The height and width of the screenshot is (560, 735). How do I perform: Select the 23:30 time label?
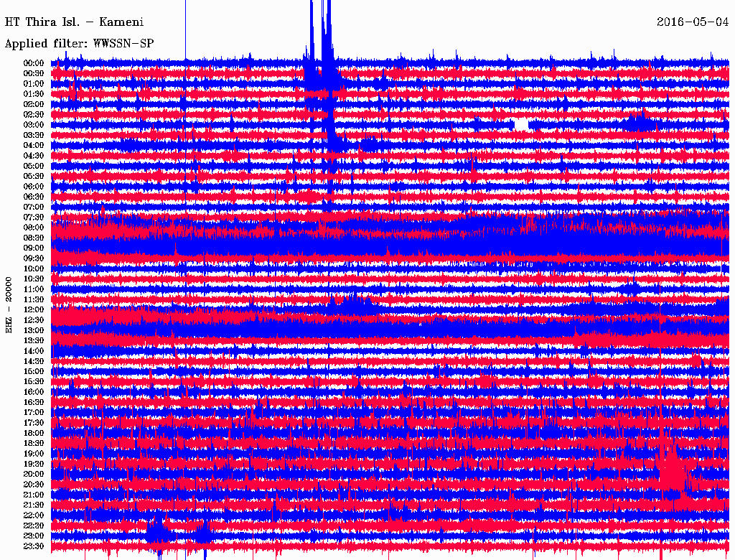coord(34,546)
